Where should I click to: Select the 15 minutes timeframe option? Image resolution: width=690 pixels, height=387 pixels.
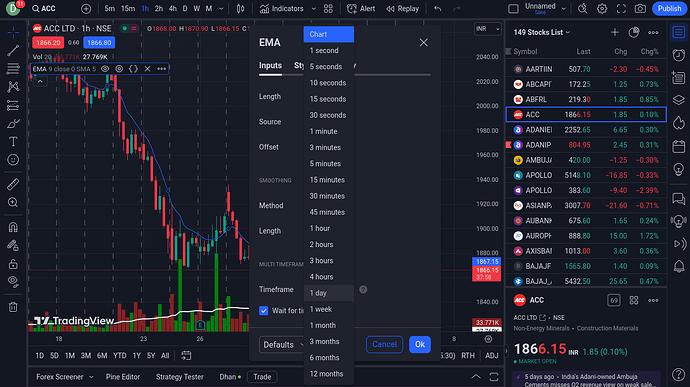(x=329, y=180)
